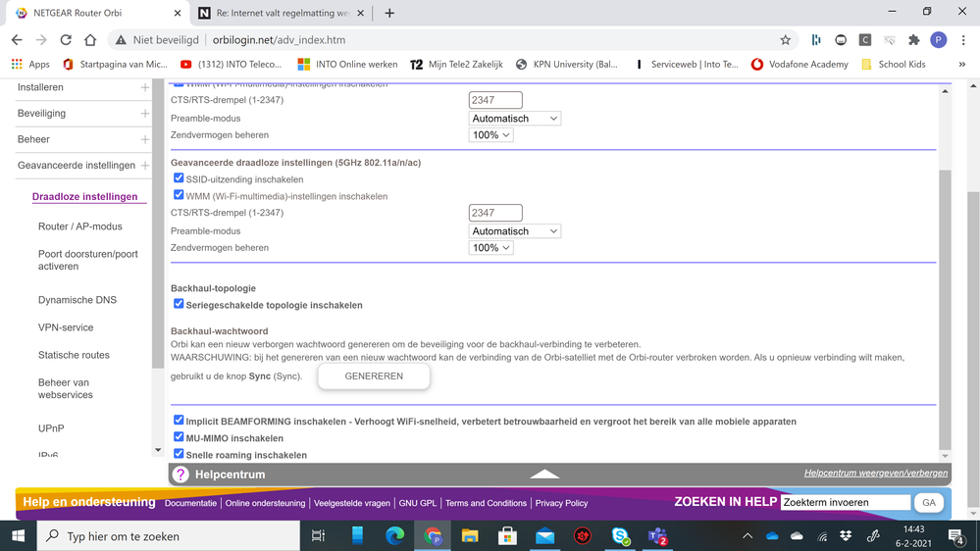Toggle 5GHz WMM instellingen inschakelen checkbox
The image size is (980, 551).
point(179,195)
